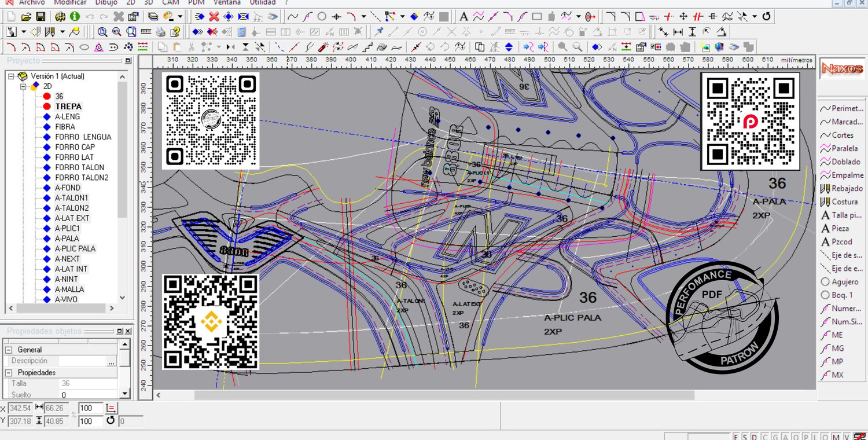This screenshot has height=440, width=868.
Task: Click the zoom in magnifier icon
Action: [x=102, y=31]
